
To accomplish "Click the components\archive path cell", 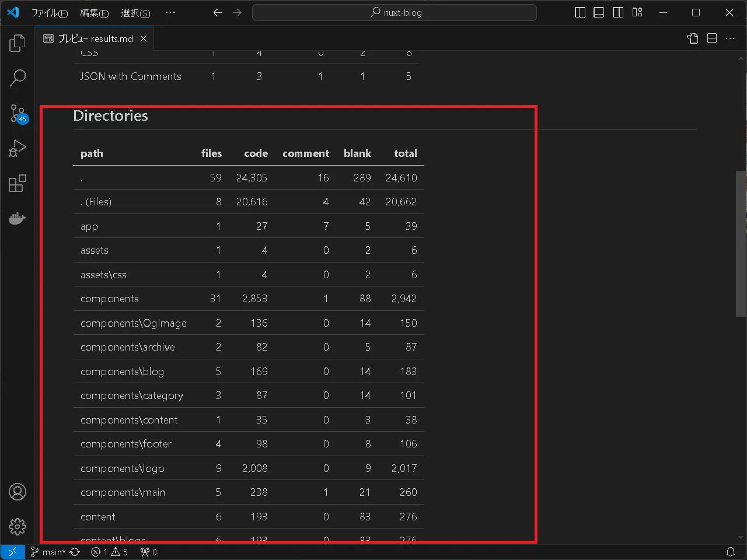I will click(x=128, y=347).
